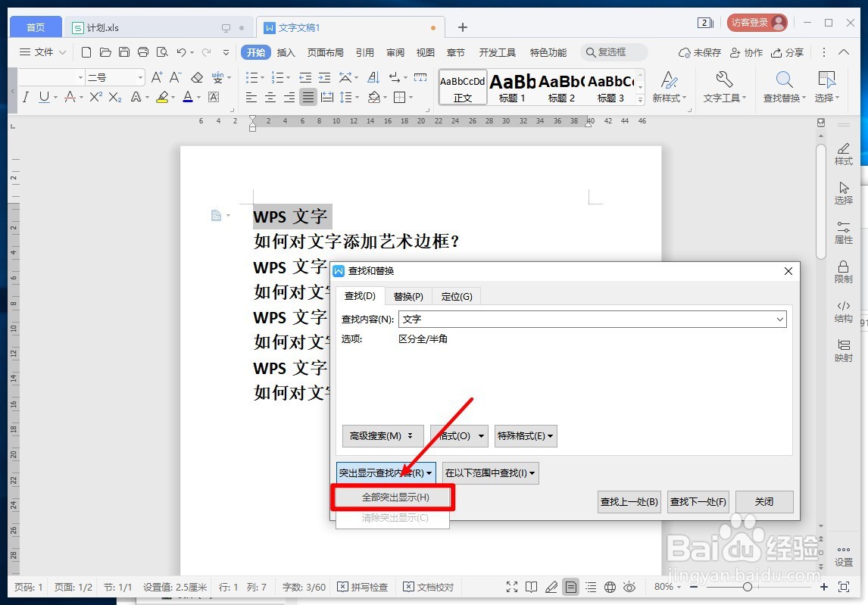Click the Print preview icon
The image size is (868, 605).
click(x=161, y=52)
